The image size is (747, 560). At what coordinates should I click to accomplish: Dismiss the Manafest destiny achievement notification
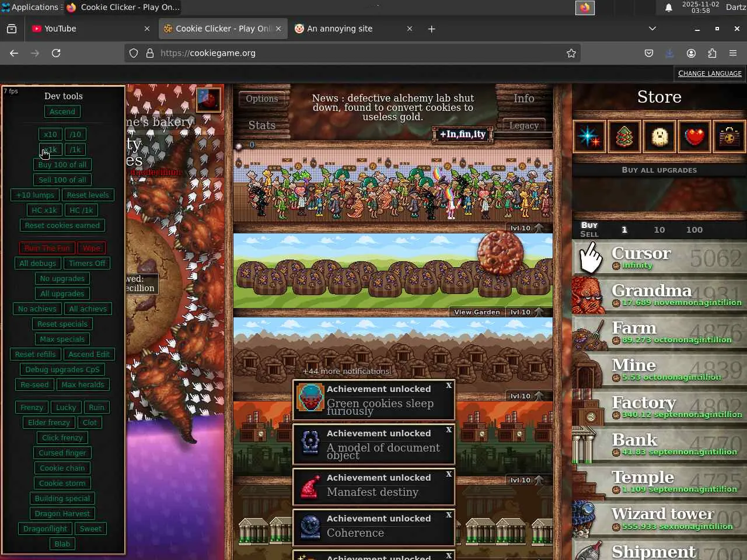(449, 474)
